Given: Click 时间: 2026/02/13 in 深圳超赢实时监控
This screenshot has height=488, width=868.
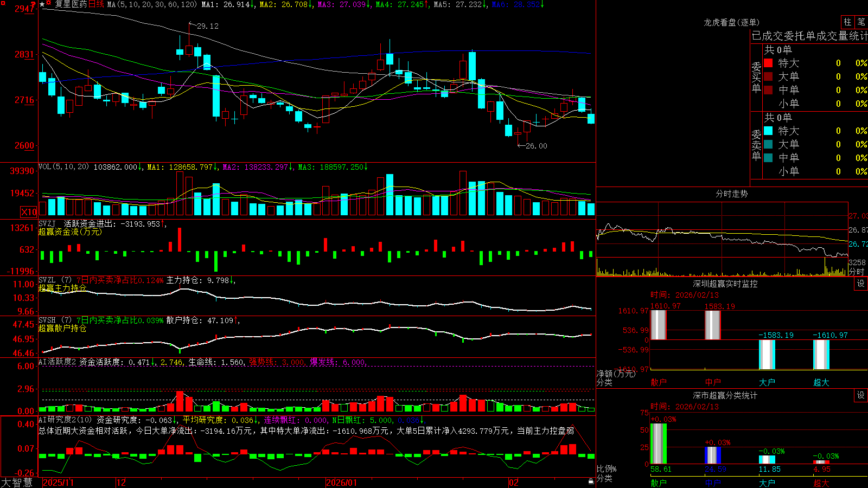Looking at the screenshot, I should coord(685,295).
